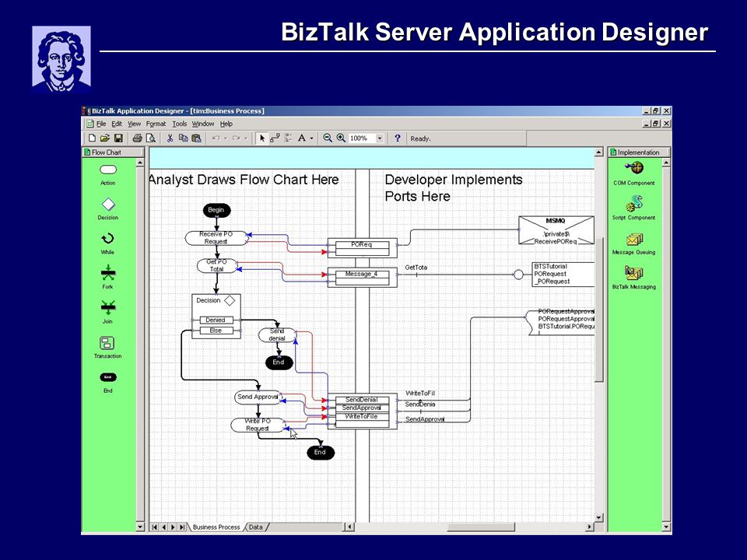Click the Zoom Out magnifier icon
Screen dimensions: 747x560
(x=328, y=138)
